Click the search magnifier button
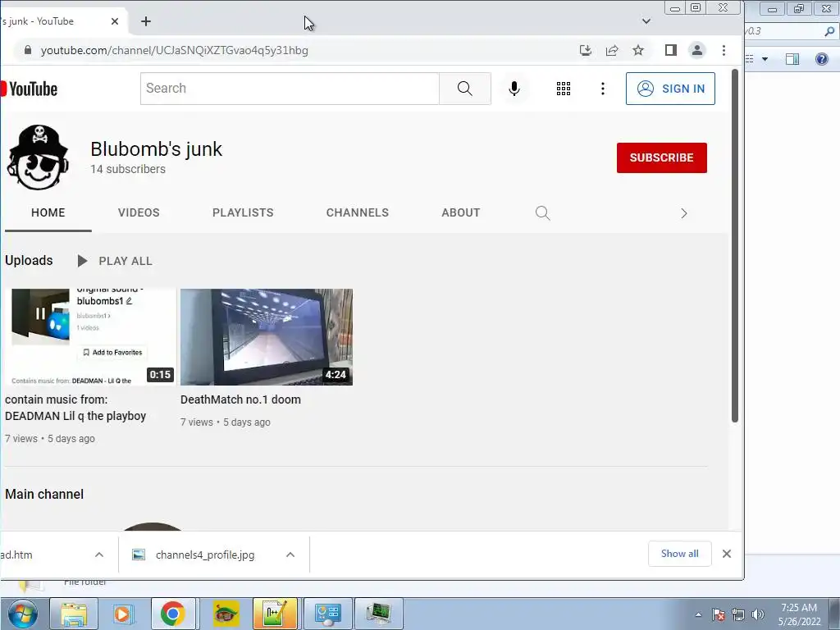 click(465, 89)
